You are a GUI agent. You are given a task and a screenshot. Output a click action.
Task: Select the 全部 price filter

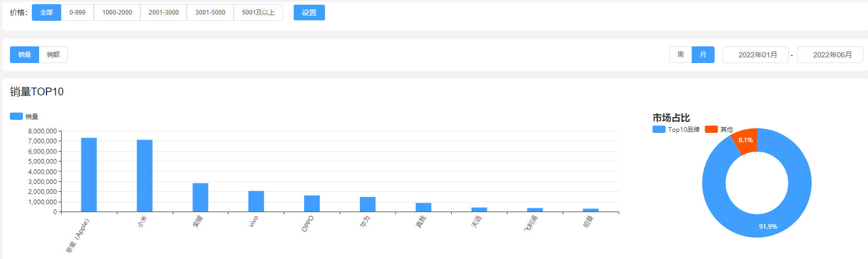(46, 13)
